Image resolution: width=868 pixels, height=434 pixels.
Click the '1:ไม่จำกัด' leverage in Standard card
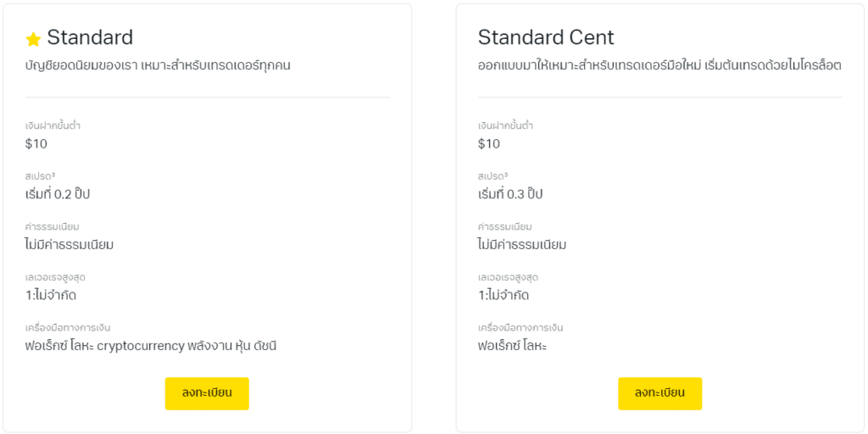tap(51, 295)
